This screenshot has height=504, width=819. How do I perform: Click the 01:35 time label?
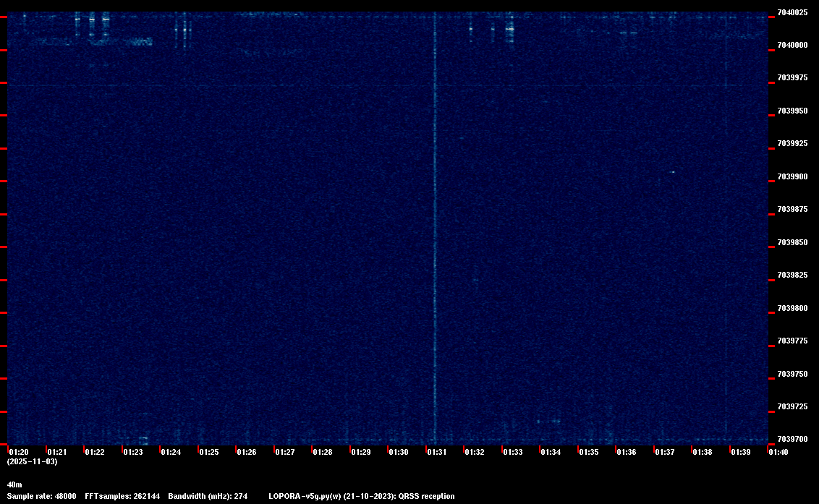point(589,452)
